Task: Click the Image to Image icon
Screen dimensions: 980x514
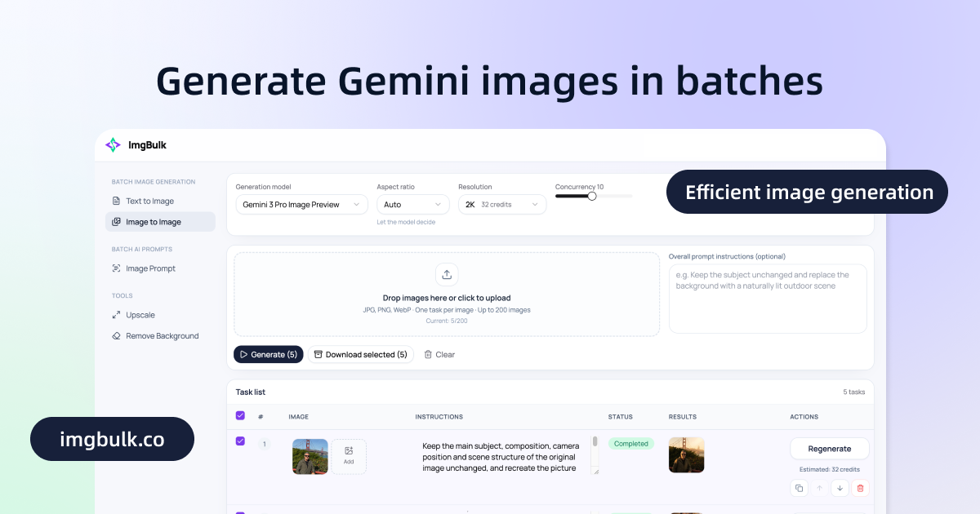Action: pyautogui.click(x=116, y=222)
